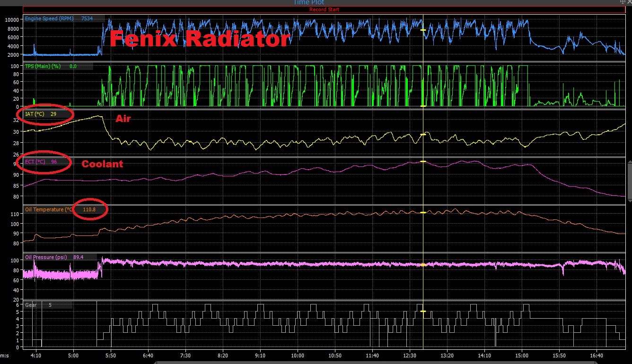Click the 32 tick on the IAT axis

(16, 121)
